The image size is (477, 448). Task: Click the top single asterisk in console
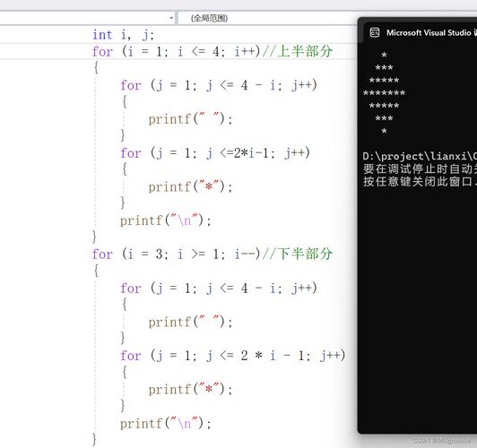[x=384, y=55]
